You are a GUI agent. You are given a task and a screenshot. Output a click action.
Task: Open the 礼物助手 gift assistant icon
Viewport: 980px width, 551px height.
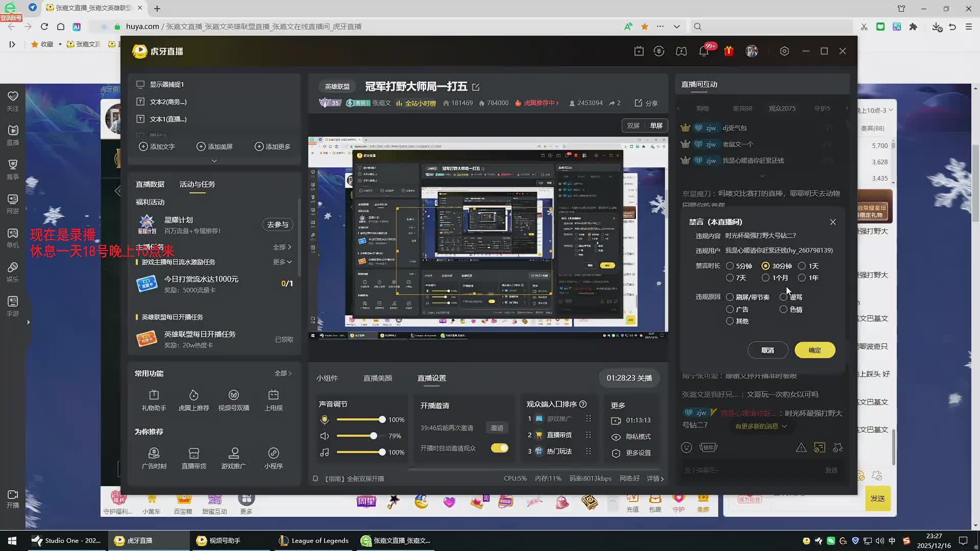point(154,395)
